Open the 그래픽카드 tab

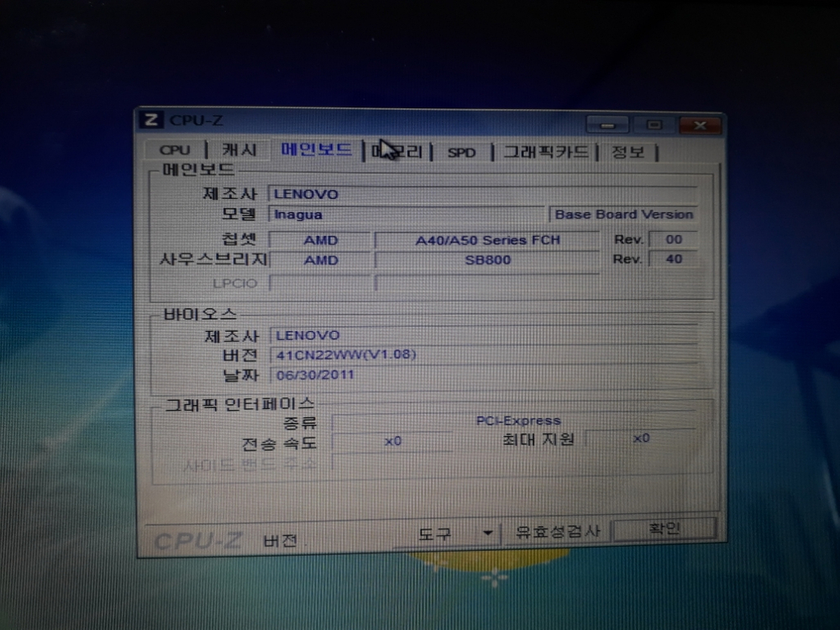coord(546,153)
